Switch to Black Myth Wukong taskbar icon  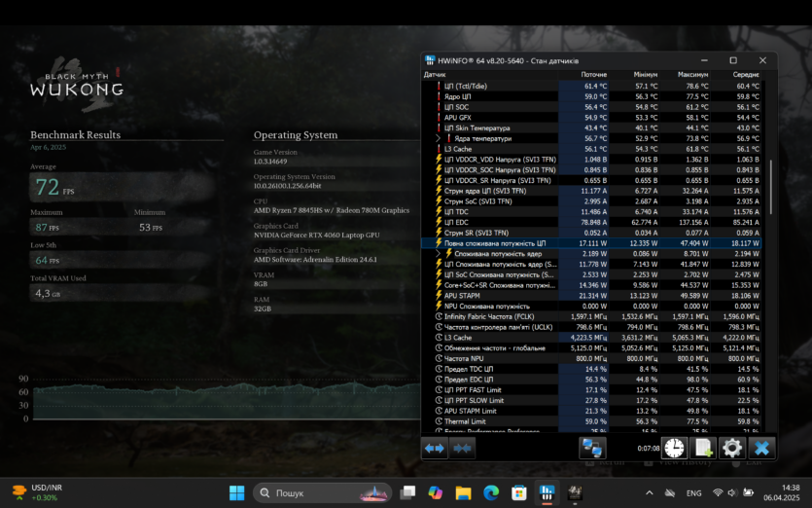[x=575, y=492]
